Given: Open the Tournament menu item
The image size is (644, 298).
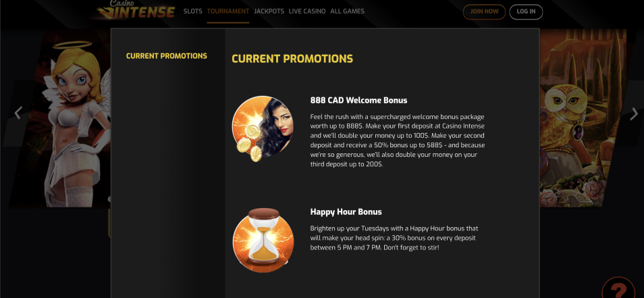Looking at the screenshot, I should pyautogui.click(x=228, y=11).
